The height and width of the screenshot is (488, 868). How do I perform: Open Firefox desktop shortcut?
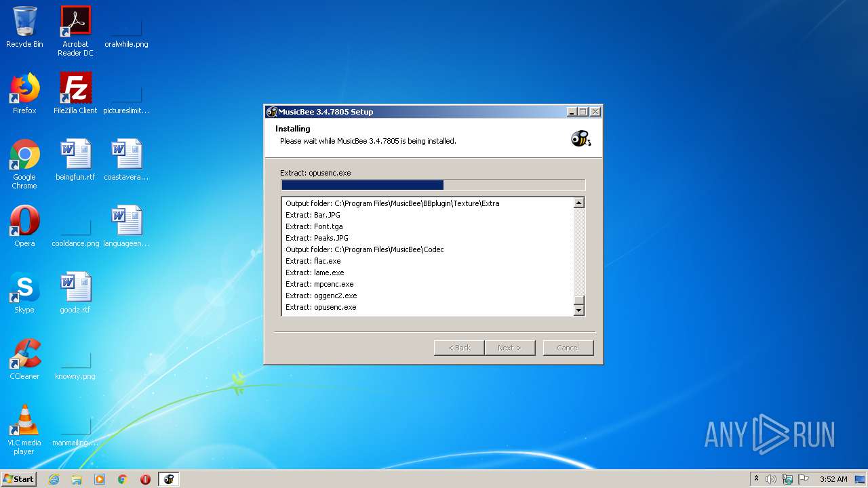(x=24, y=94)
